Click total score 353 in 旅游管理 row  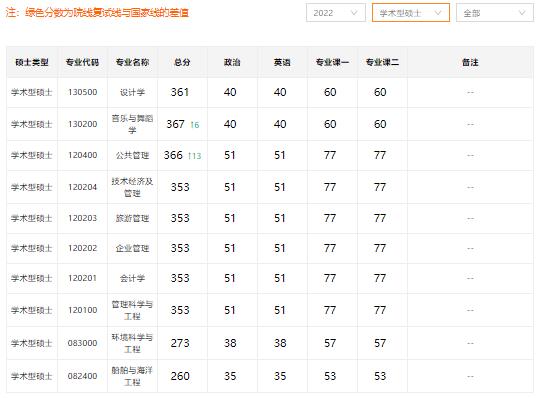pyautogui.click(x=180, y=218)
